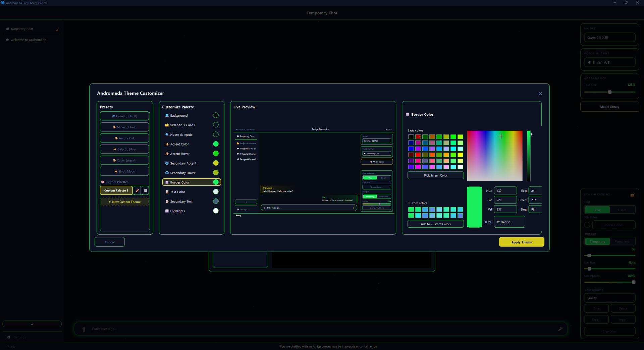Switch Star Drawing tool to Eraser

[x=622, y=210]
